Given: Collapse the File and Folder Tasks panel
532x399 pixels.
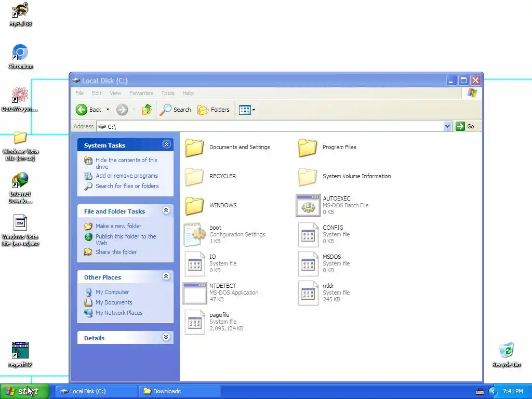Looking at the screenshot, I should click(166, 210).
